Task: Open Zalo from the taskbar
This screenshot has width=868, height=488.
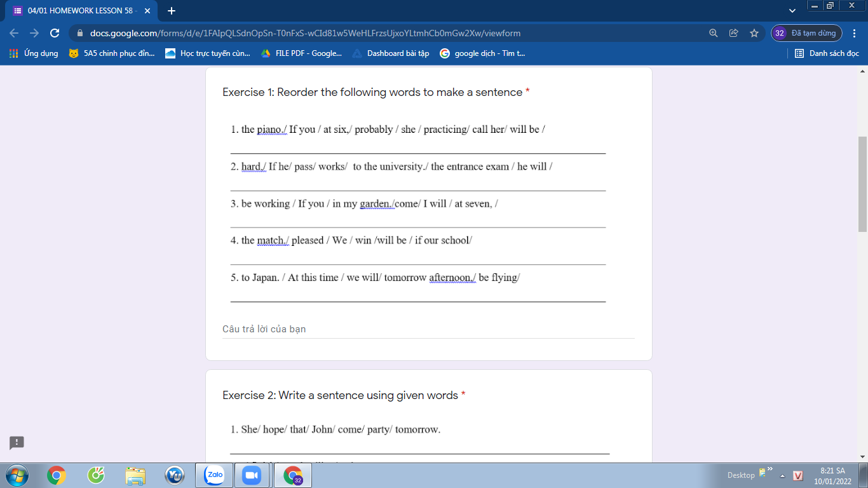Action: (215, 475)
